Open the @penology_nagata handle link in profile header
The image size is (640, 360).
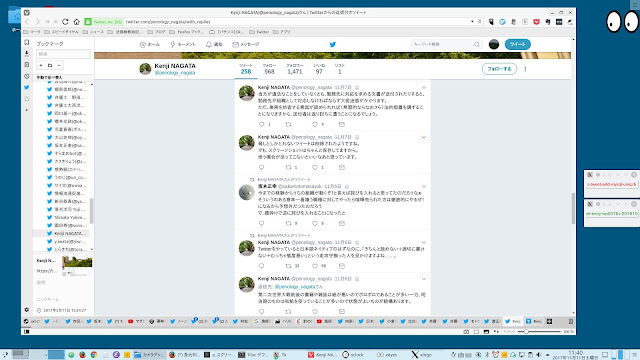tap(175, 73)
